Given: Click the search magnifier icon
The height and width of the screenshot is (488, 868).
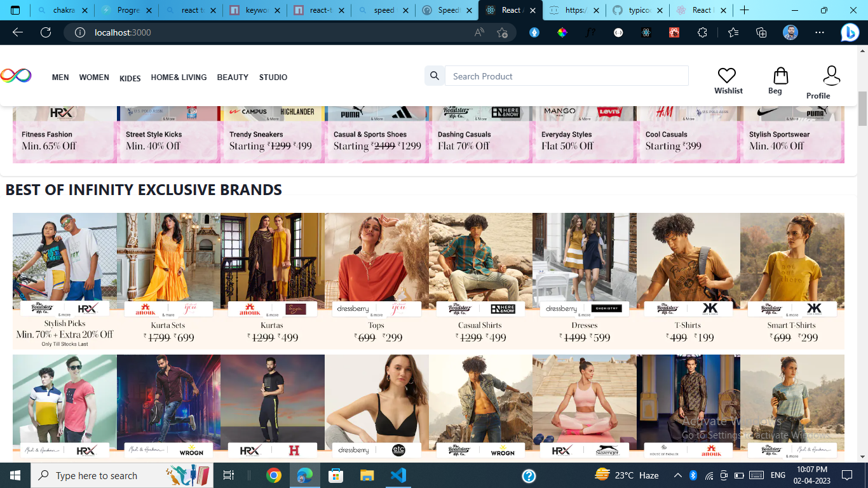Looking at the screenshot, I should pyautogui.click(x=435, y=76).
